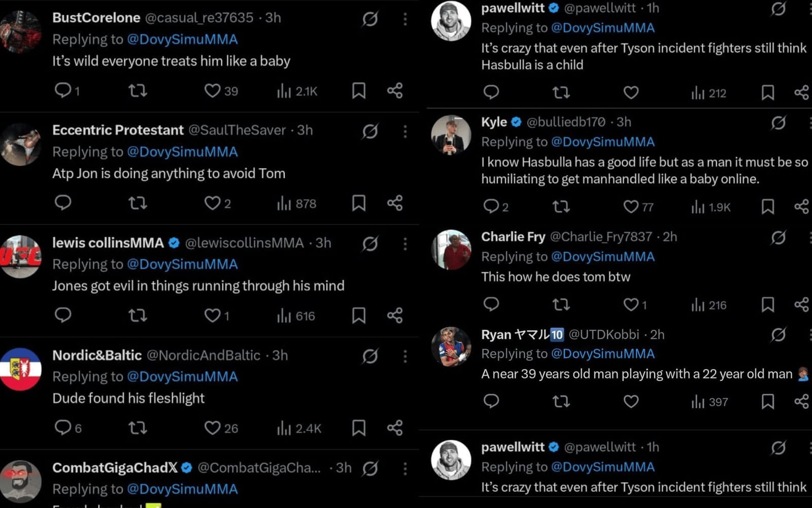Bookmark Ryan's reply tweet
This screenshot has height=508, width=812.
(768, 401)
